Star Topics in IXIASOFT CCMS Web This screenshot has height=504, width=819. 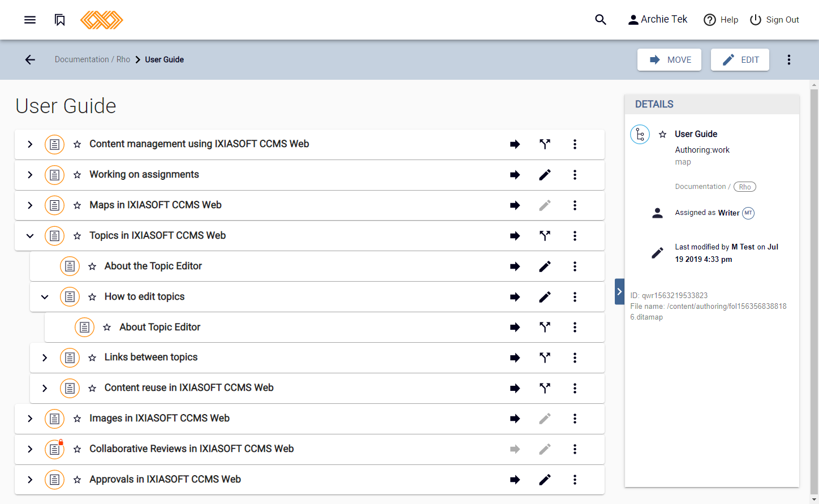coord(77,236)
